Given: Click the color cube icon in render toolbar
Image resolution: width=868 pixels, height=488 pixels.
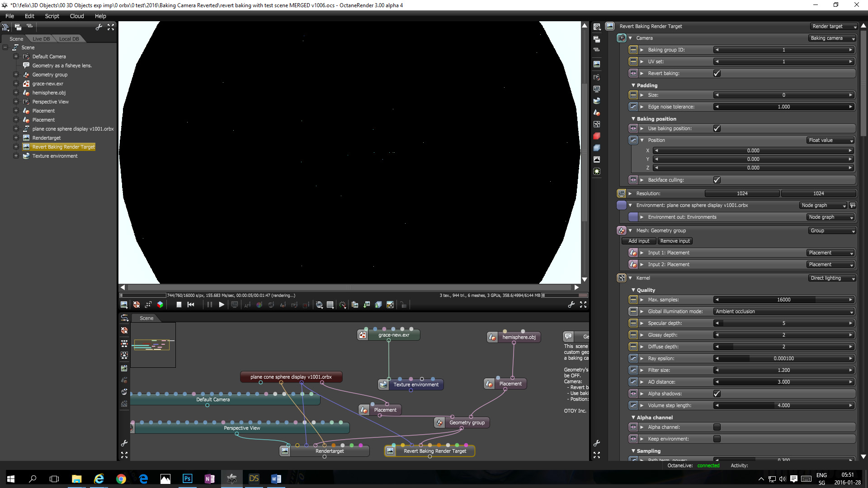Looking at the screenshot, I should point(160,305).
